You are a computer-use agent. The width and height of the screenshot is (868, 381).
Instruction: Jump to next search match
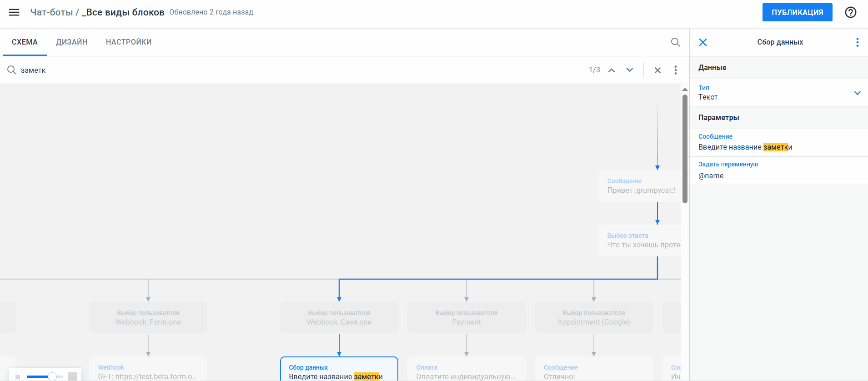[x=629, y=70]
